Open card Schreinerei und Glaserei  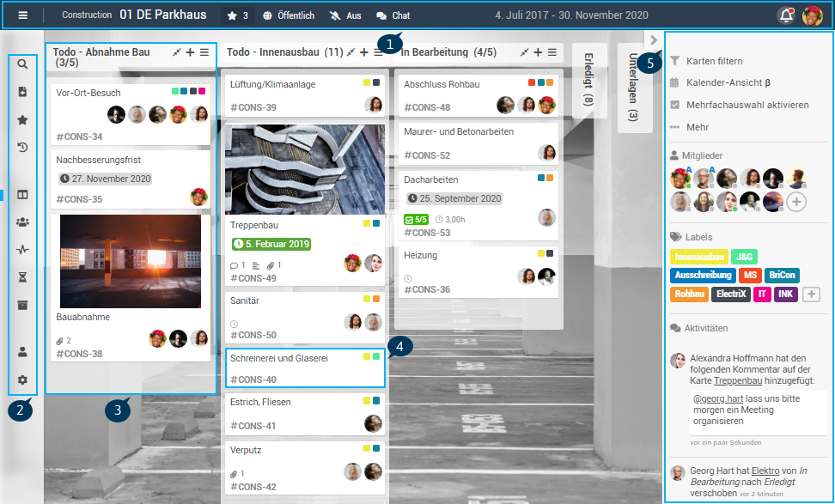[305, 367]
